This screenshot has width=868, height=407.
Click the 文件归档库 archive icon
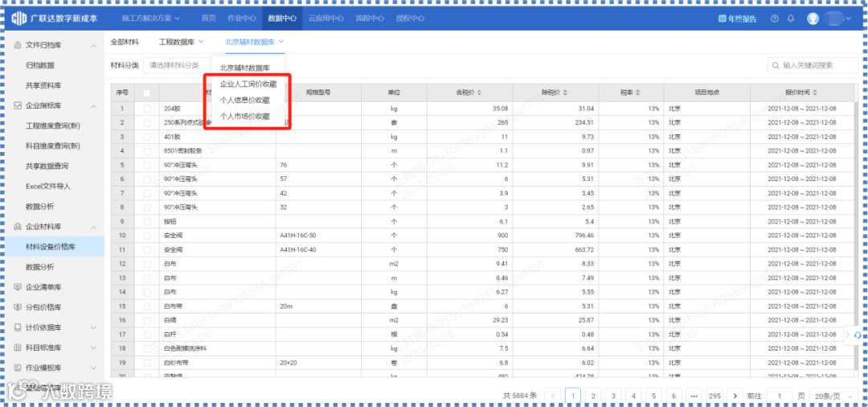pyautogui.click(x=17, y=45)
